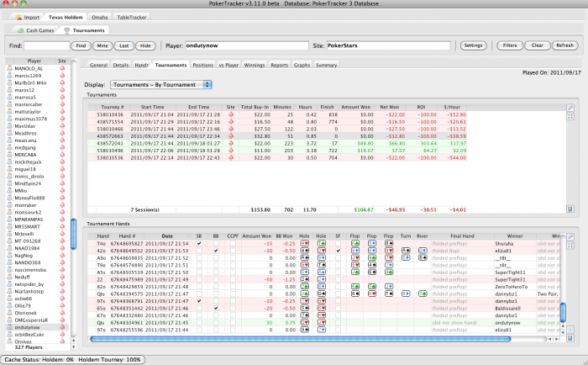The width and height of the screenshot is (588, 365).
Task: Click the Find text input field
Action: point(47,45)
